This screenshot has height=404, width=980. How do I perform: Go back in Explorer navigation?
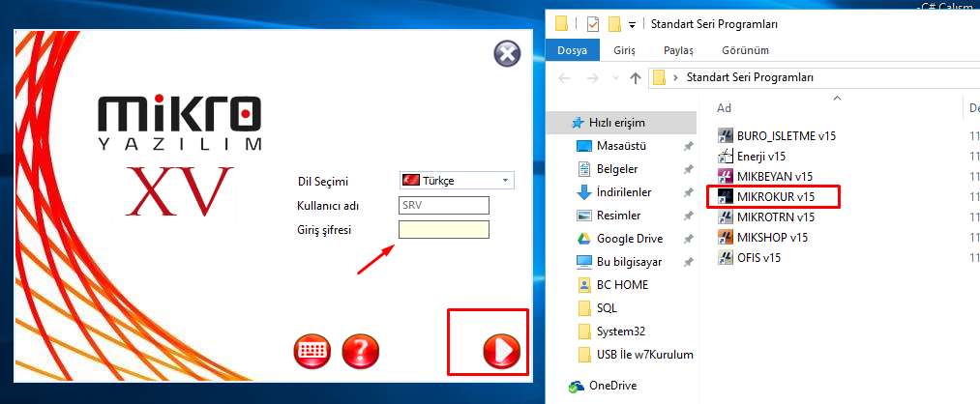pyautogui.click(x=564, y=78)
